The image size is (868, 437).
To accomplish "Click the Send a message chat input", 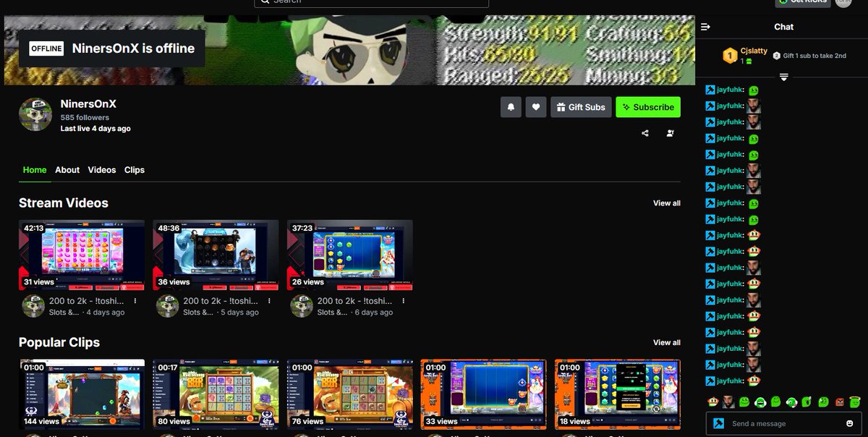I will pos(785,423).
